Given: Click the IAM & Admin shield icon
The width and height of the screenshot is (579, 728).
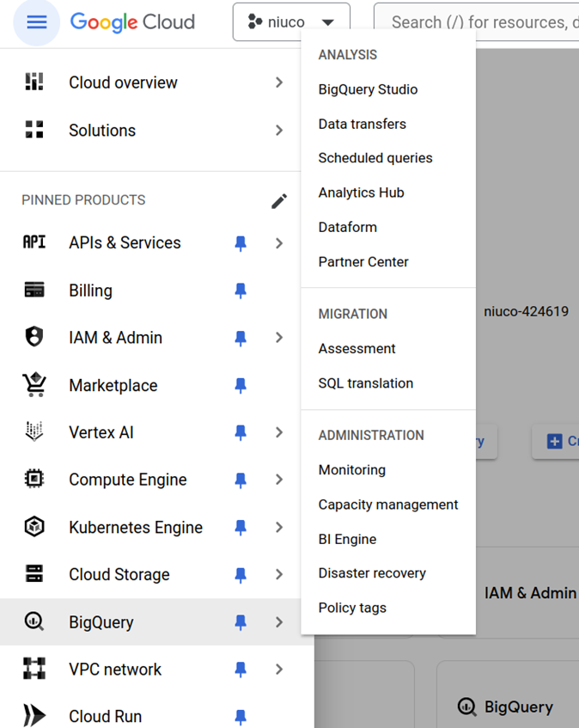Looking at the screenshot, I should (x=34, y=337).
